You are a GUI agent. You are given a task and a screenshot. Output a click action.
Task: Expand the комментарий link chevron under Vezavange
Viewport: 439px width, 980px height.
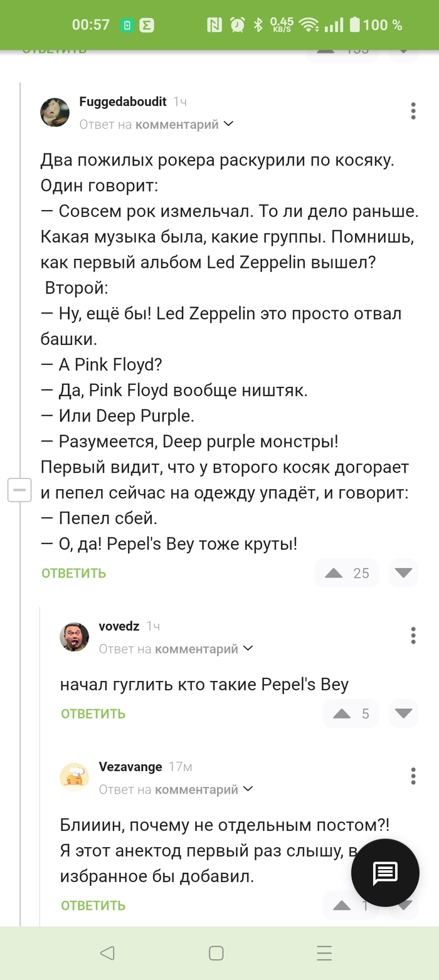point(248,790)
